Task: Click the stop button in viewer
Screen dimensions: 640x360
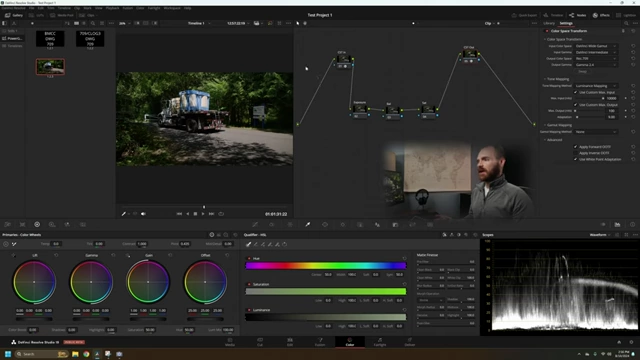Action: pyautogui.click(x=195, y=214)
